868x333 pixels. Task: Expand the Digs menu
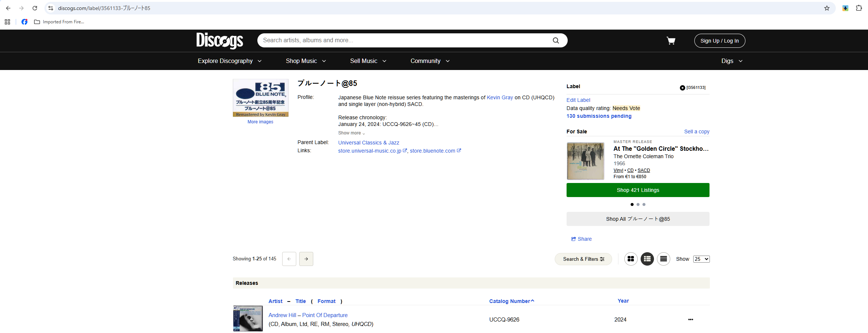[732, 61]
